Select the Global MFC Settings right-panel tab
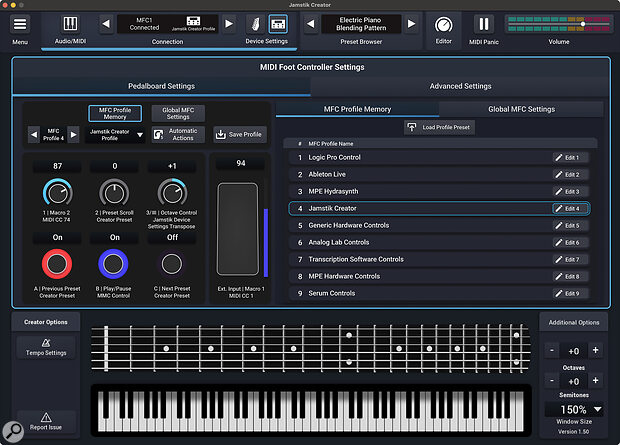Screen dimensions: 620x445 (x=521, y=109)
